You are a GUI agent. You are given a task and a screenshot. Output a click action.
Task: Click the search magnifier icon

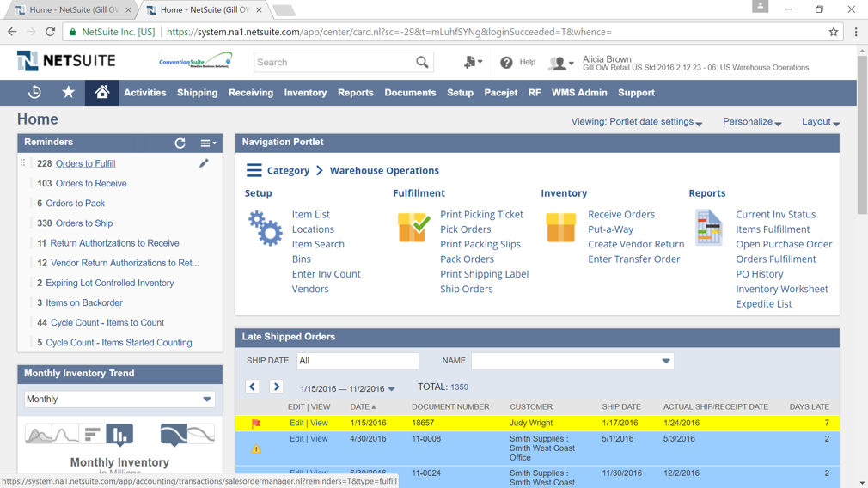click(x=422, y=62)
